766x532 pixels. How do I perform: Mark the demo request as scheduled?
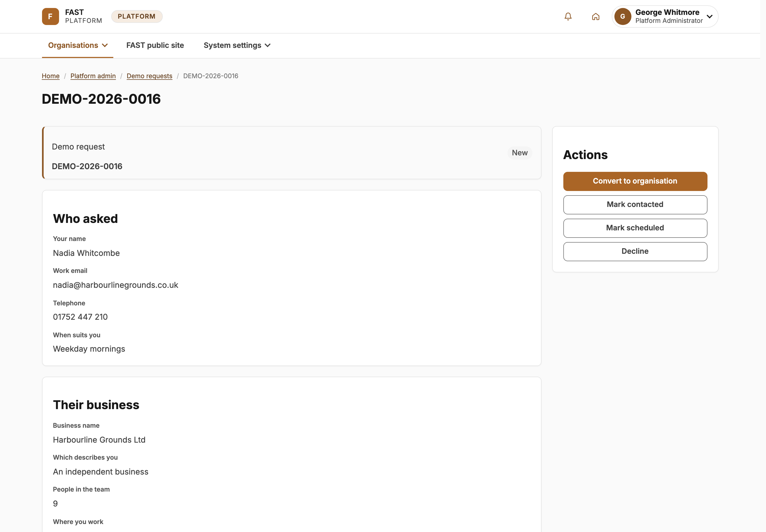[x=635, y=228]
